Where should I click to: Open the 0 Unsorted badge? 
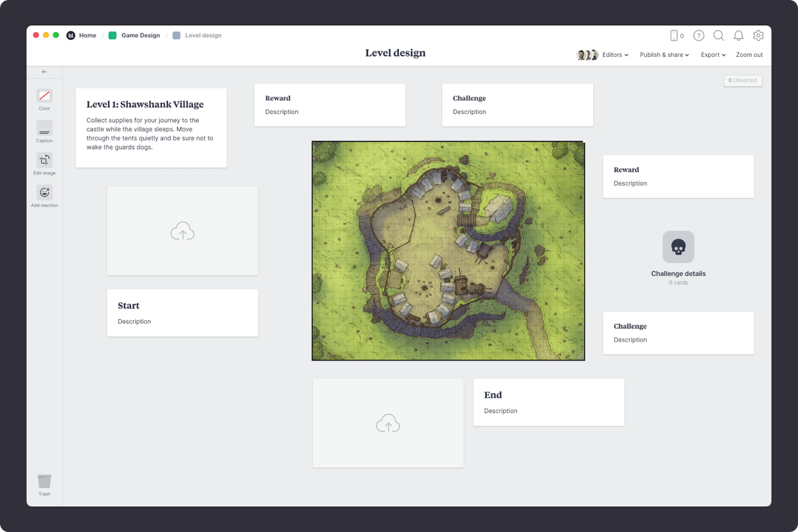click(x=743, y=80)
